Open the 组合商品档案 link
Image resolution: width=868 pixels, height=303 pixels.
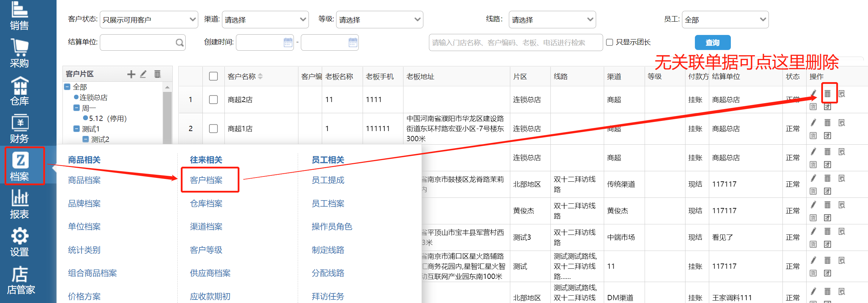(92, 273)
